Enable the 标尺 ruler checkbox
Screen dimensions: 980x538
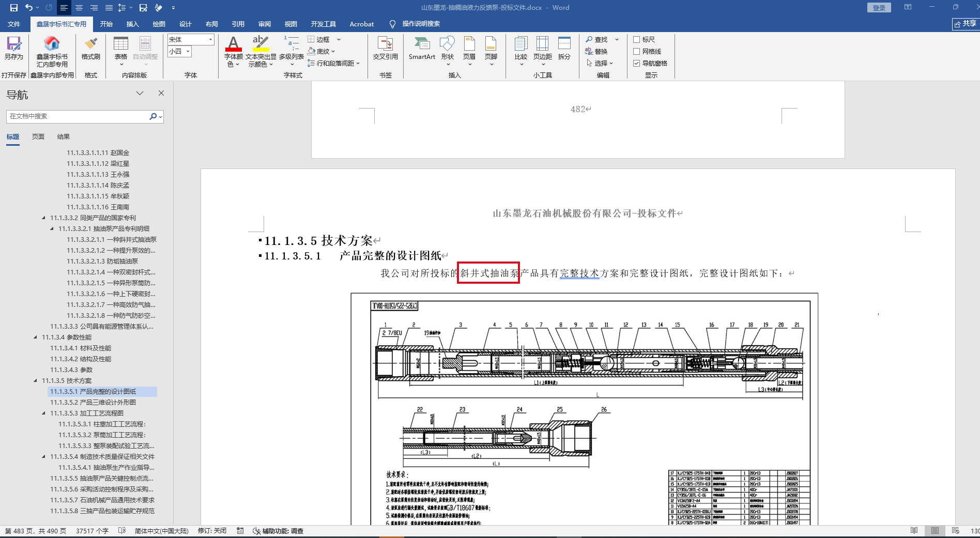tap(637, 39)
